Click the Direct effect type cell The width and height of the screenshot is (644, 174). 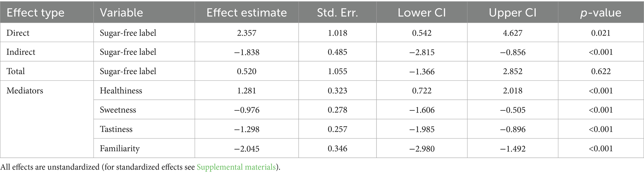tap(18, 33)
